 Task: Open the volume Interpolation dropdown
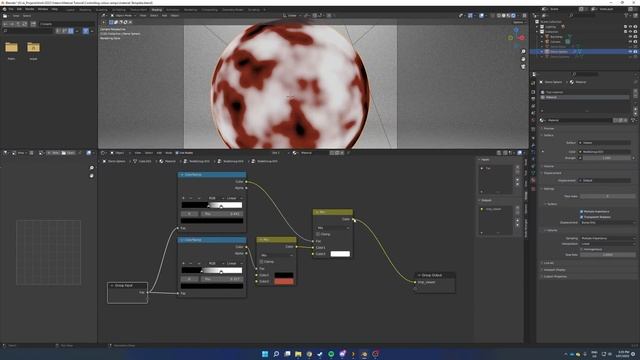tap(607, 244)
